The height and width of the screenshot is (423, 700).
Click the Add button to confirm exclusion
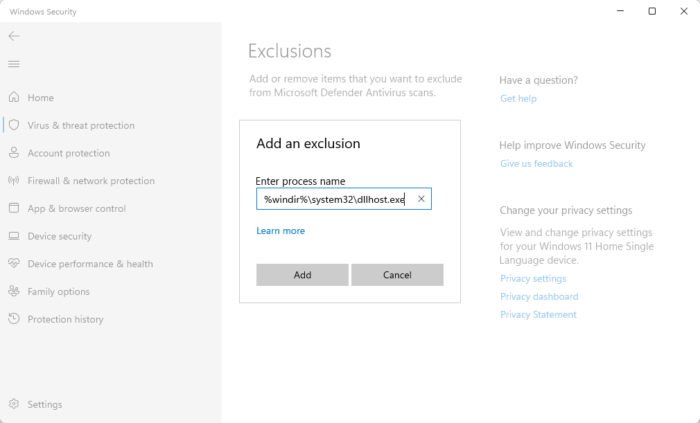(302, 275)
